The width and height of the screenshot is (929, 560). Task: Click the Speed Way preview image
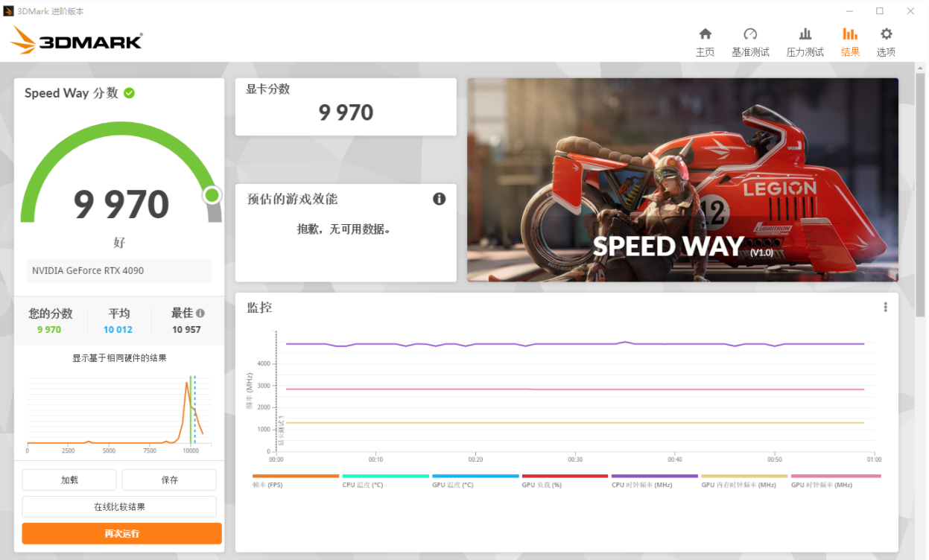click(x=682, y=179)
